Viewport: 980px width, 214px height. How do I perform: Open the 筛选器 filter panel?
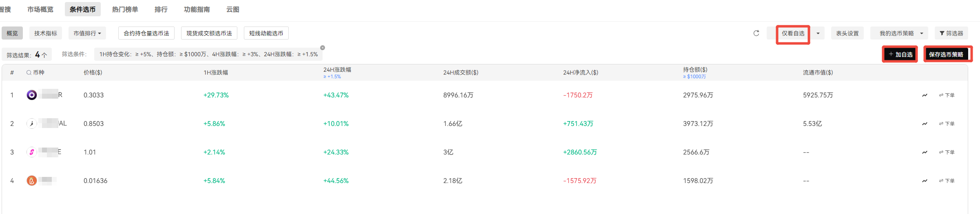tap(951, 33)
